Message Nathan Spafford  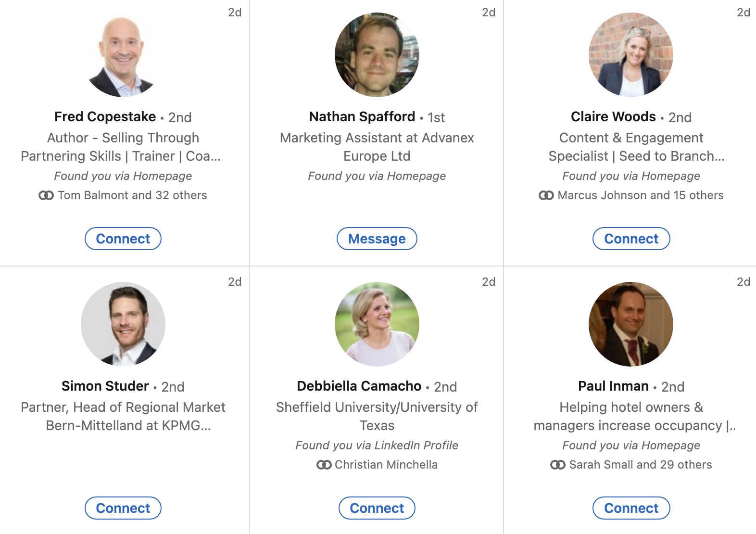[377, 239]
